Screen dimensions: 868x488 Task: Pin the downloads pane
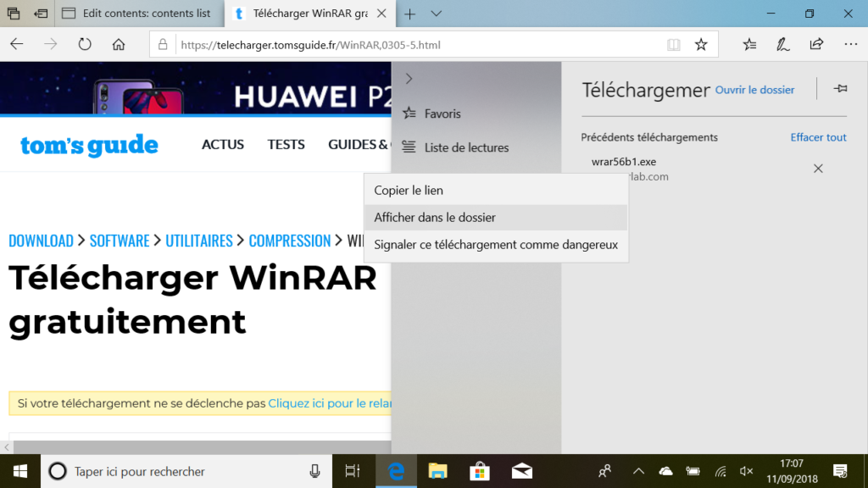click(x=840, y=88)
